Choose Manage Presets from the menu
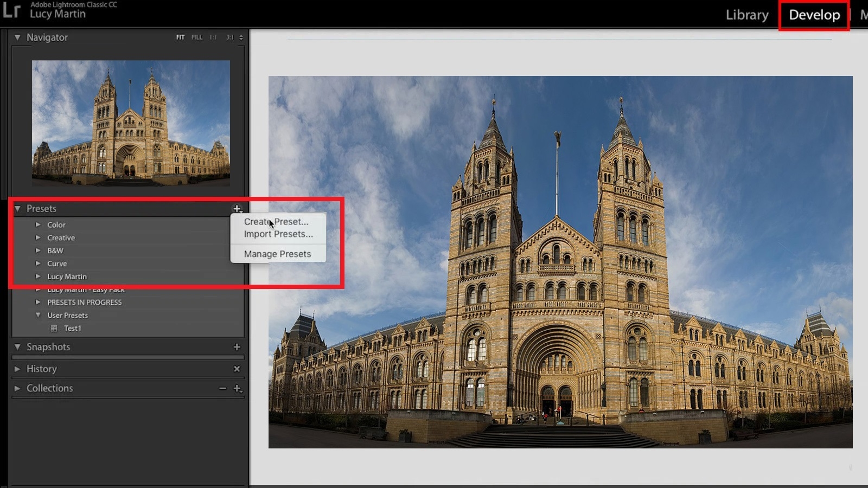 click(278, 254)
